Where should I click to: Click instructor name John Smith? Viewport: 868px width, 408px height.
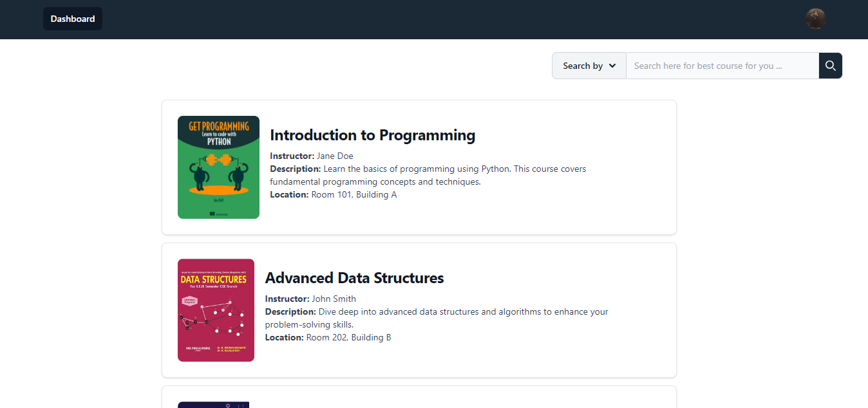[334, 299]
